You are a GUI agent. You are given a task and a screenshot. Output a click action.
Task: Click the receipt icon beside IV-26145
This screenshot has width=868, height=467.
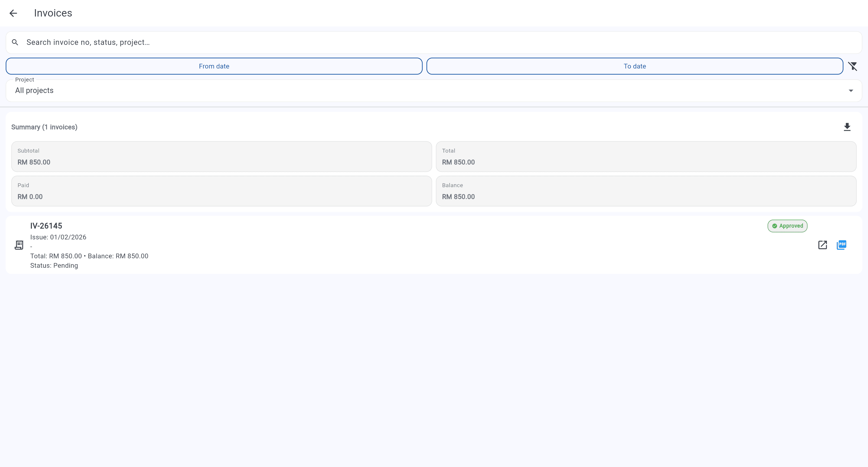pyautogui.click(x=19, y=245)
